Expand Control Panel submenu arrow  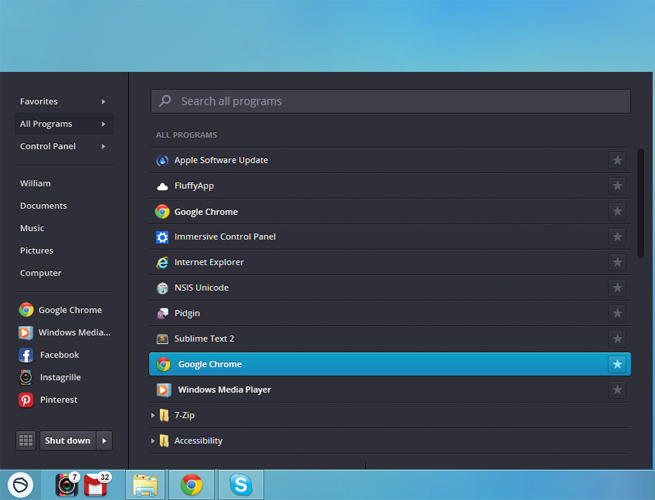click(103, 147)
